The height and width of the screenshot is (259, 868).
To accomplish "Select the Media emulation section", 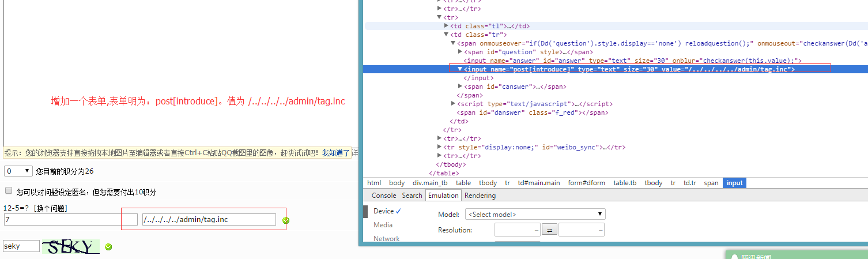I will (383, 225).
